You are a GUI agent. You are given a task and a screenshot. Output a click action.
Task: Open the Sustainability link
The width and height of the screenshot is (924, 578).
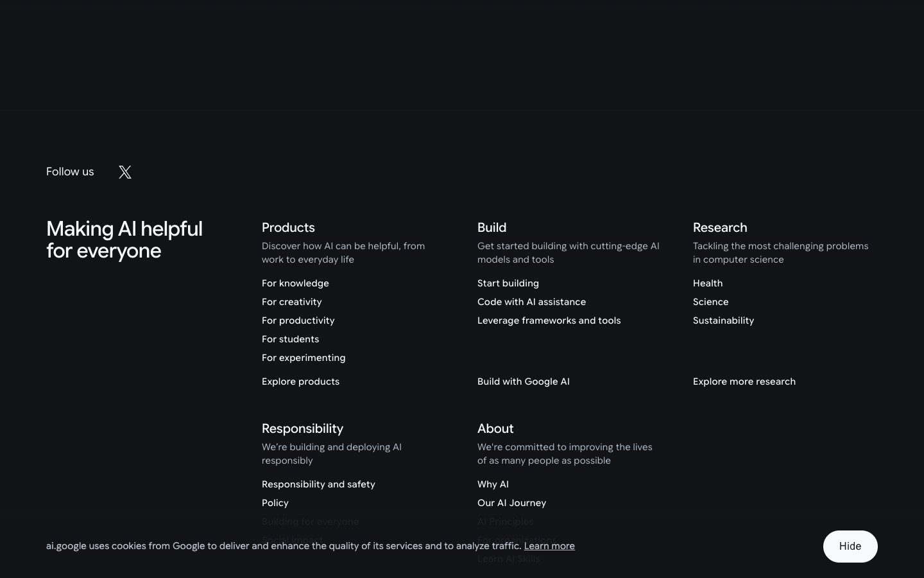coord(723,320)
